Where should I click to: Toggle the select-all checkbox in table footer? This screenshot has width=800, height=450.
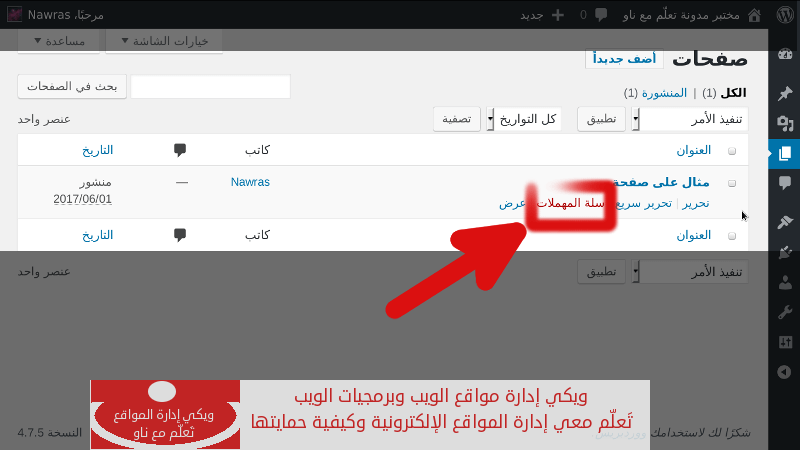(x=732, y=235)
